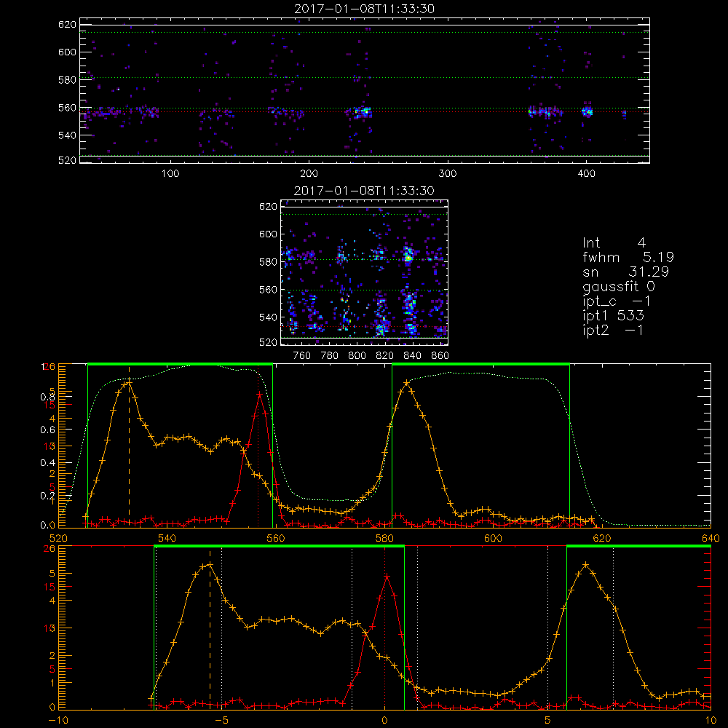
Task: Click x-axis label 780 of the middle image
Action: (330, 356)
